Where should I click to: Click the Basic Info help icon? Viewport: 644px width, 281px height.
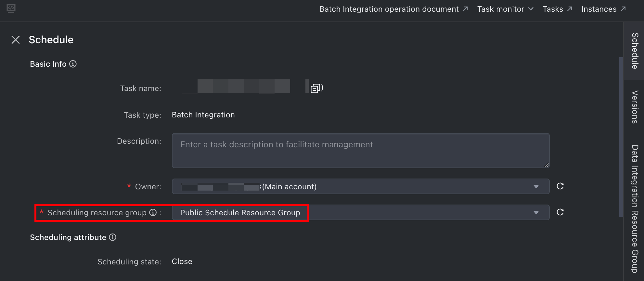pyautogui.click(x=73, y=64)
